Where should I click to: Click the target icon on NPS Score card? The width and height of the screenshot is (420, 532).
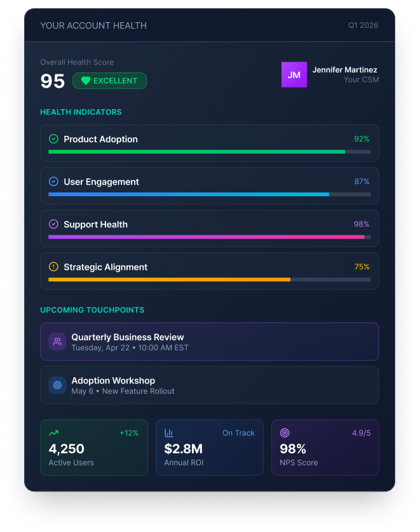(x=285, y=433)
